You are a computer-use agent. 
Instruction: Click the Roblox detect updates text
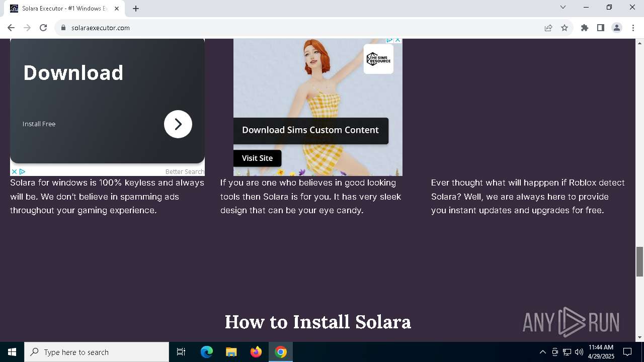(528, 197)
